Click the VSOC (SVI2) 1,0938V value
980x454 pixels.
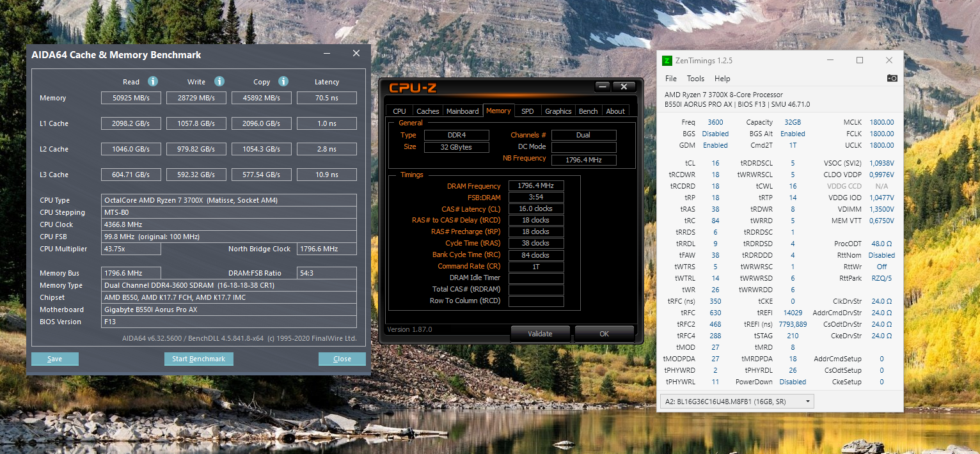(881, 163)
